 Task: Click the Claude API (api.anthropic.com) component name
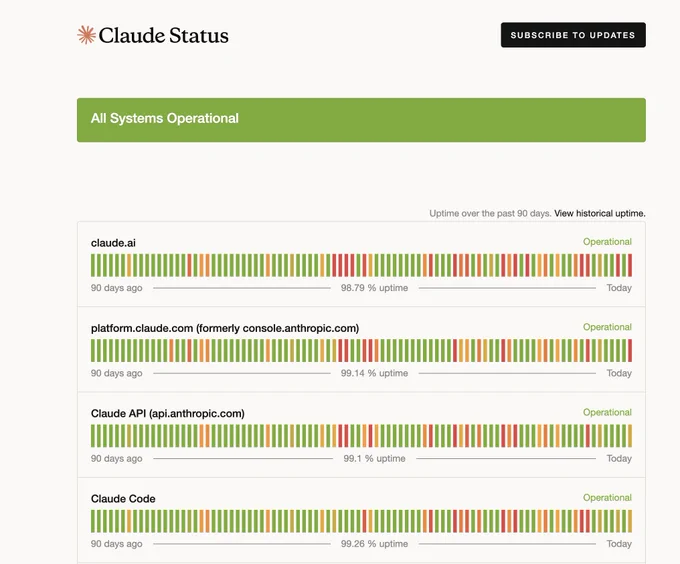coord(167,414)
